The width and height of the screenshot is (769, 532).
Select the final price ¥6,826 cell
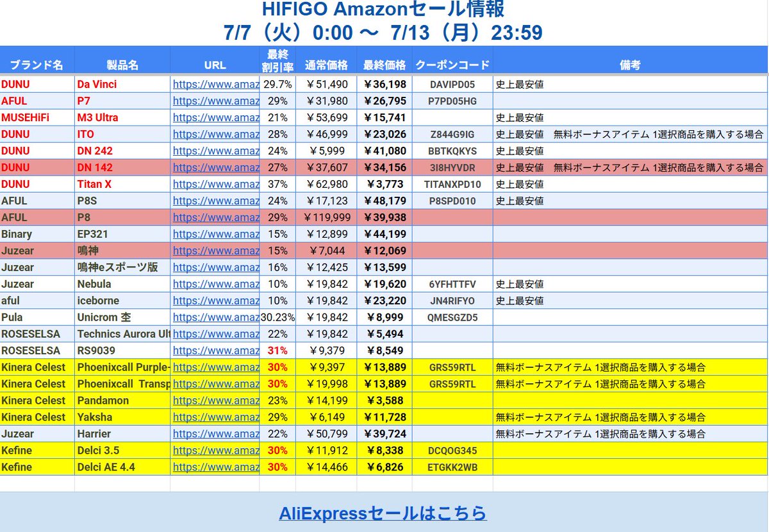point(384,467)
